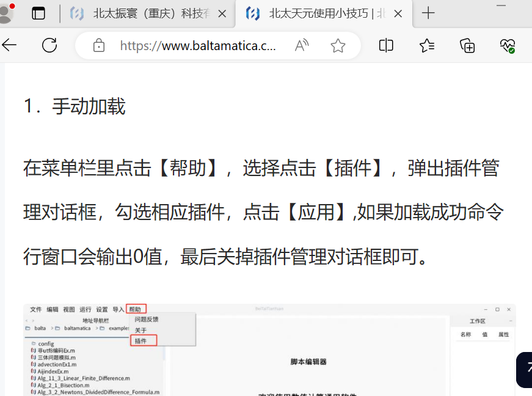Open the favorites list icon
The image size is (532, 396).
[427, 45]
